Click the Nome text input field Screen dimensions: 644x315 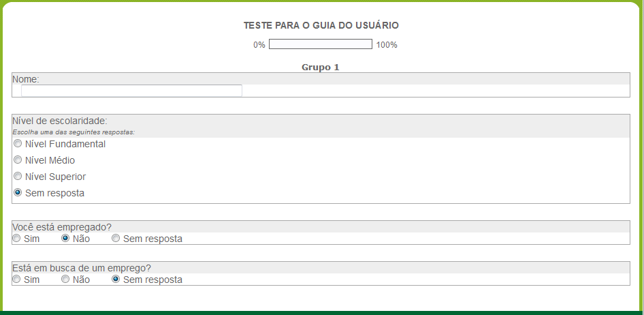131,91
